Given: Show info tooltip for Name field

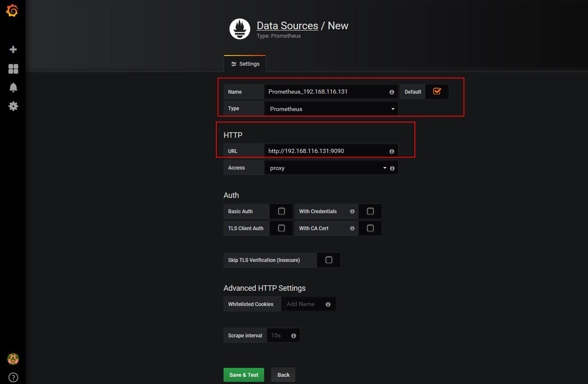Looking at the screenshot, I should [x=392, y=92].
